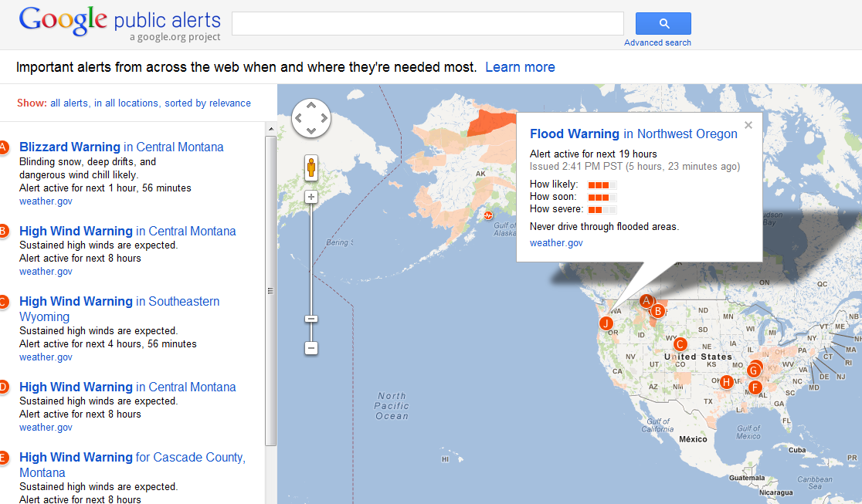The image size is (862, 504).
Task: Click map marker H in Oklahoma
Action: (726, 381)
